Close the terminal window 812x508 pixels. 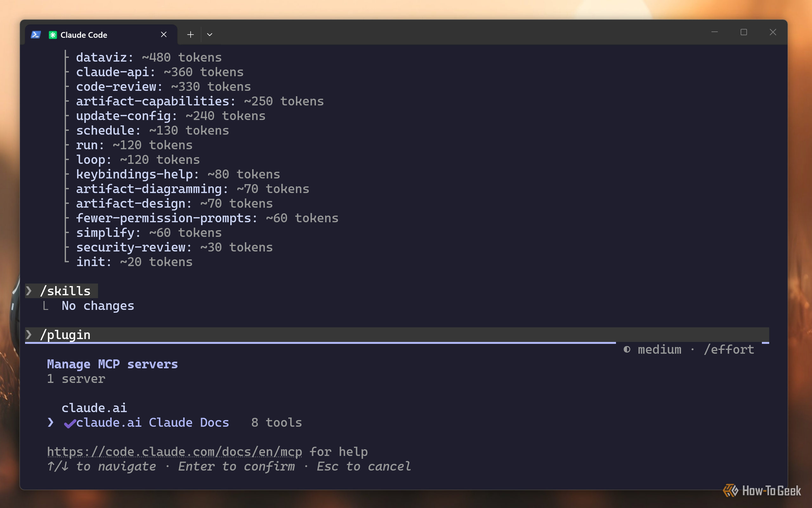click(x=773, y=32)
